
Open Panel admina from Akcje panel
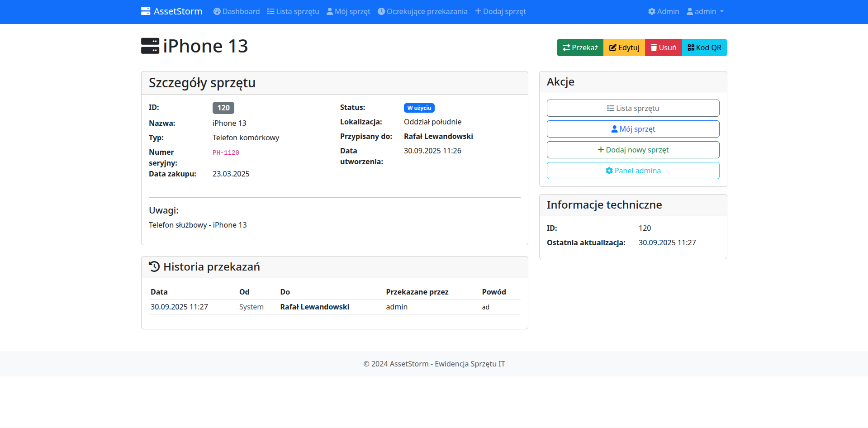pyautogui.click(x=633, y=171)
